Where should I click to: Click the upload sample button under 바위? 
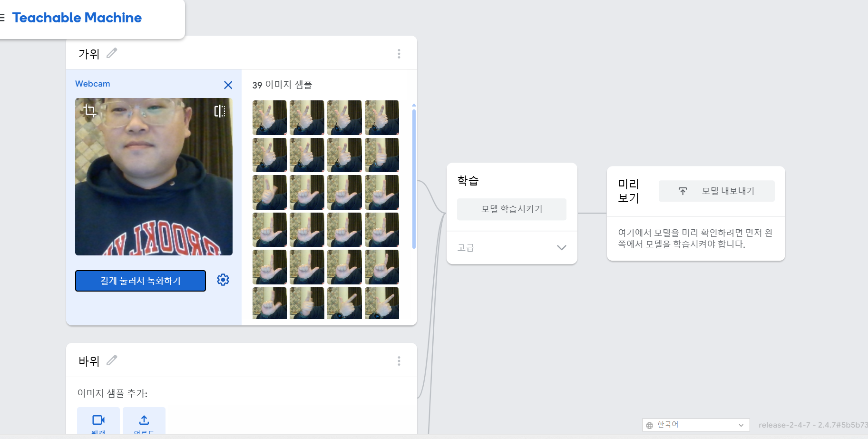point(144,421)
